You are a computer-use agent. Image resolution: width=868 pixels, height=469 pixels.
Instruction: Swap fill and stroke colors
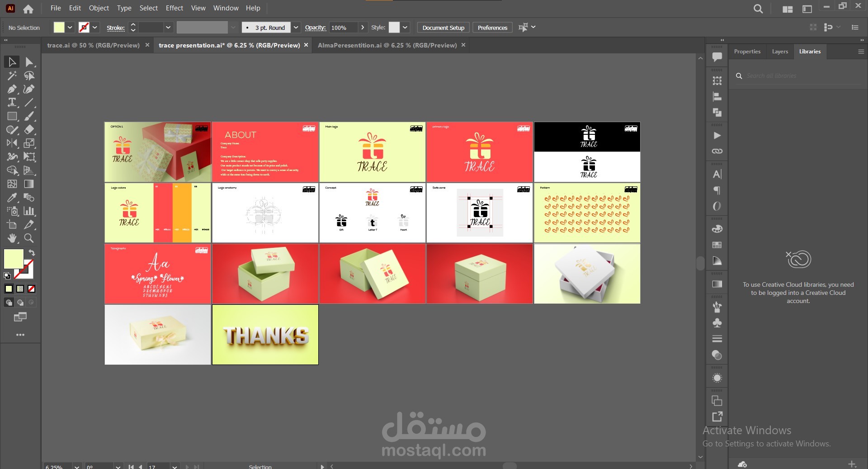[32, 253]
